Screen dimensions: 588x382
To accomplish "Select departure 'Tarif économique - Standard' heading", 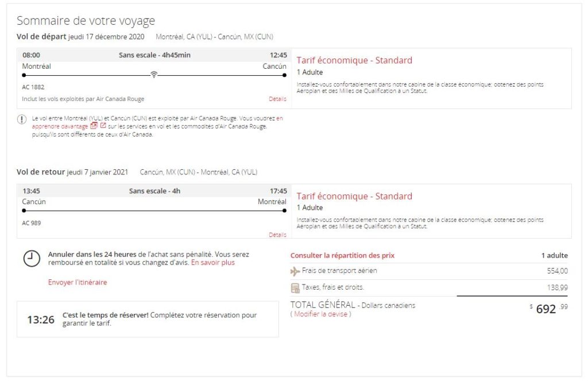I will (354, 60).
